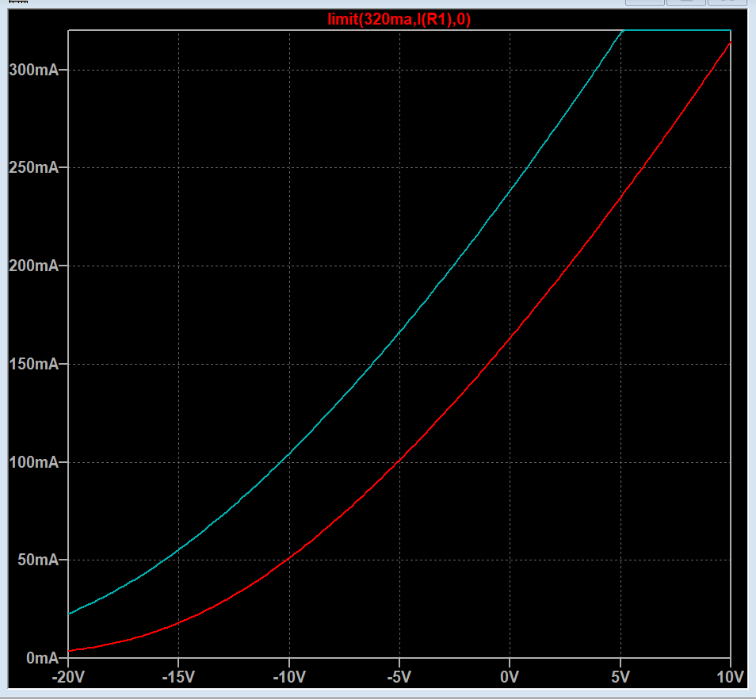Image resolution: width=756 pixels, height=700 pixels.
Task: Click the 5V x-axis label
Action: [x=620, y=677]
